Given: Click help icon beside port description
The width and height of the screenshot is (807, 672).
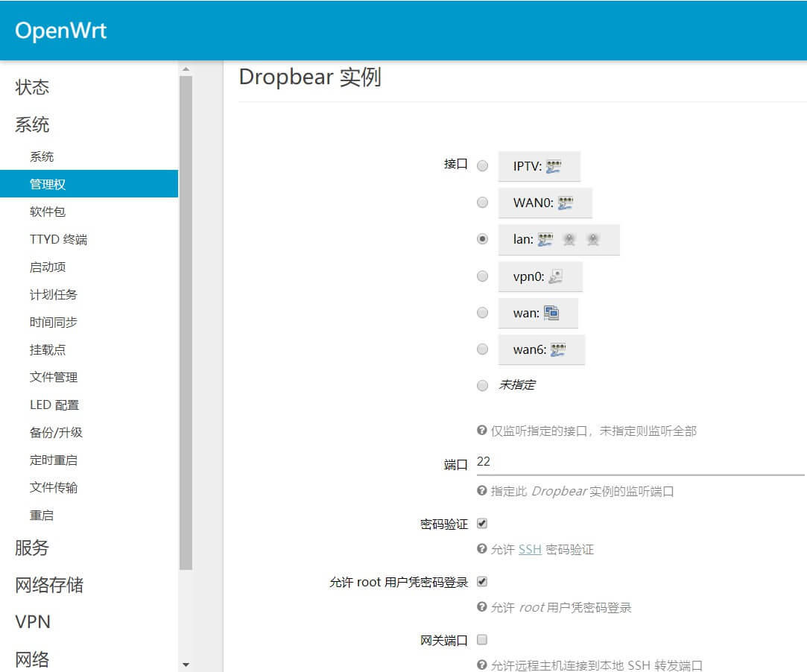Looking at the screenshot, I should [x=482, y=492].
